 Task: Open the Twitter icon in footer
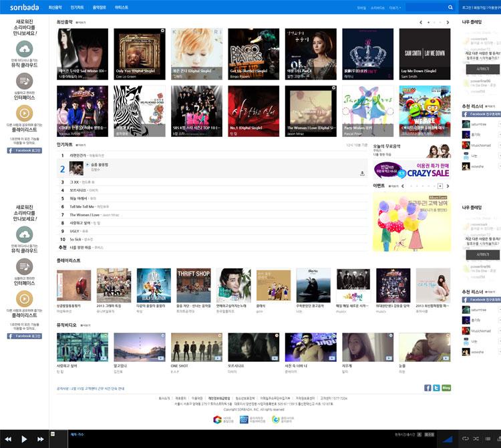[x=436, y=388]
